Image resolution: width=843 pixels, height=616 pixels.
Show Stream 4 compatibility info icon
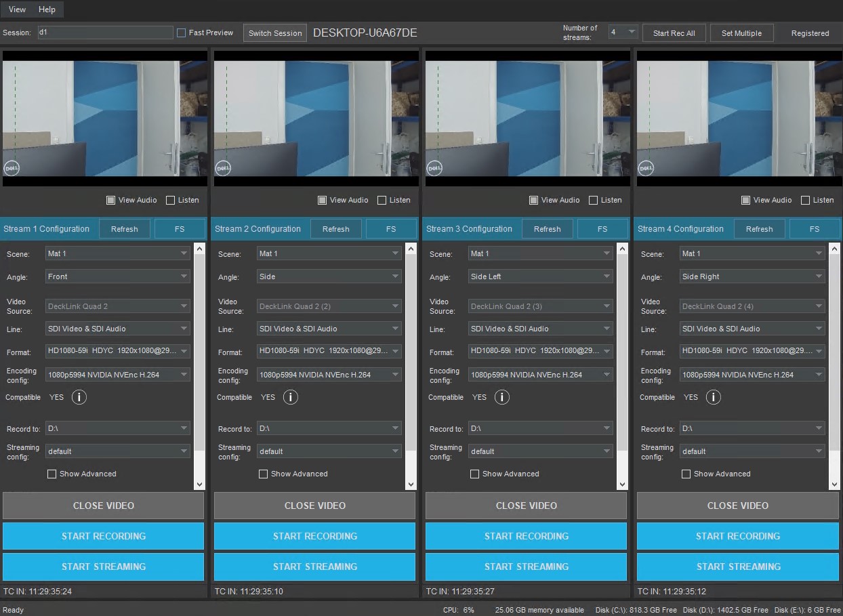713,397
